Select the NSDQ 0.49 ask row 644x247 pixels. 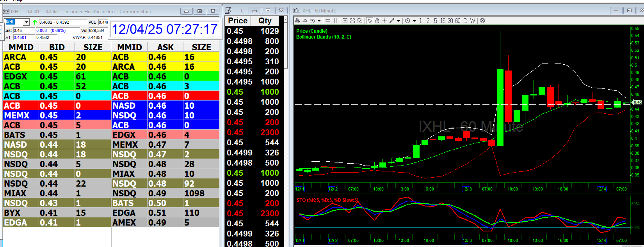point(165,193)
